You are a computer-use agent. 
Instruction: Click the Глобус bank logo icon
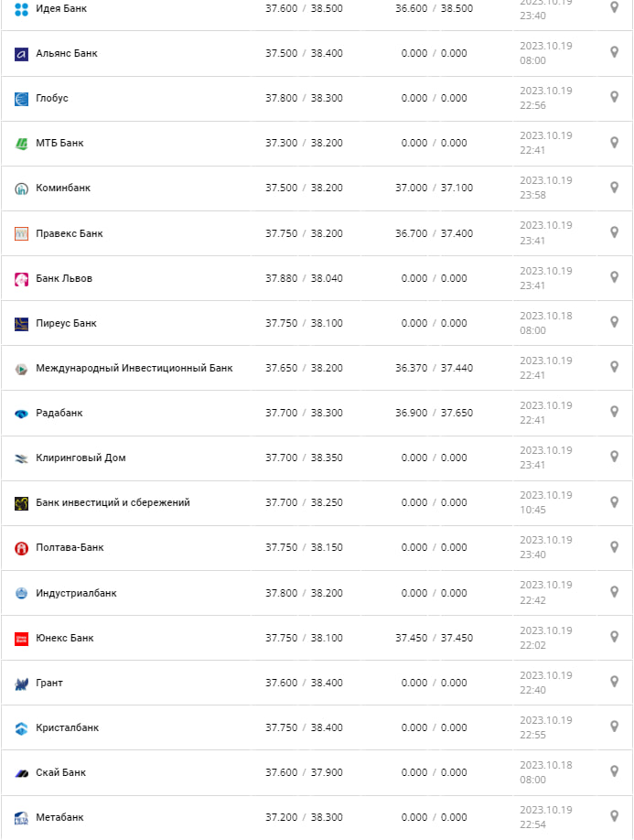pyautogui.click(x=22, y=99)
